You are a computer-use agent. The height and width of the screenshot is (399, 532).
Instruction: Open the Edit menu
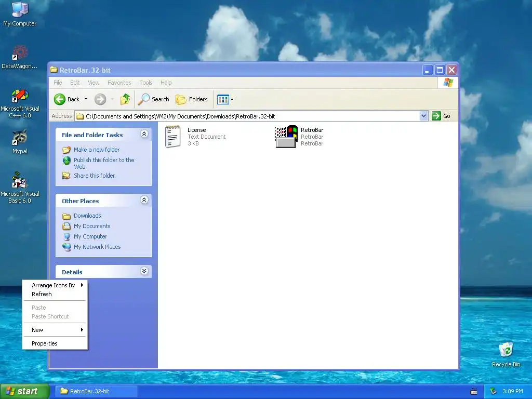pos(75,83)
